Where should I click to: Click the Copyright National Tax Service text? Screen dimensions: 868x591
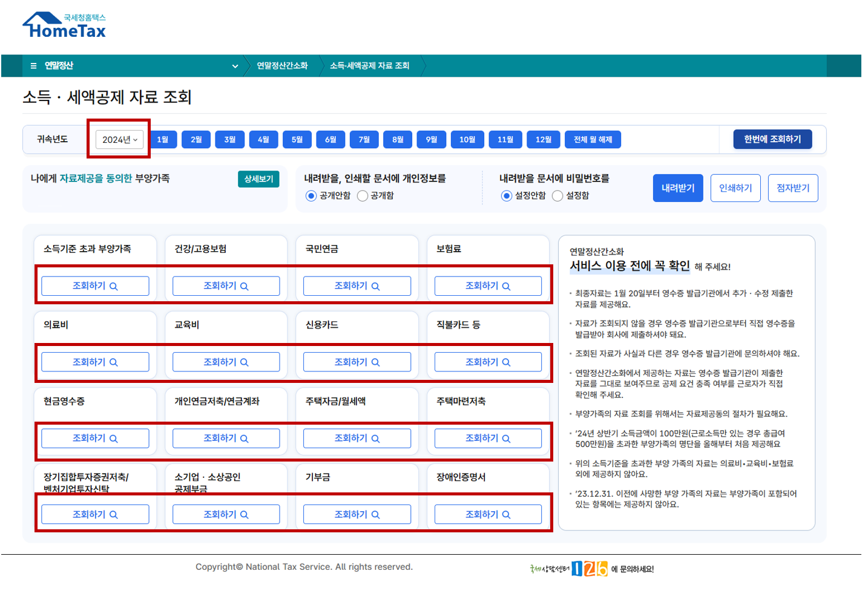[x=304, y=567]
